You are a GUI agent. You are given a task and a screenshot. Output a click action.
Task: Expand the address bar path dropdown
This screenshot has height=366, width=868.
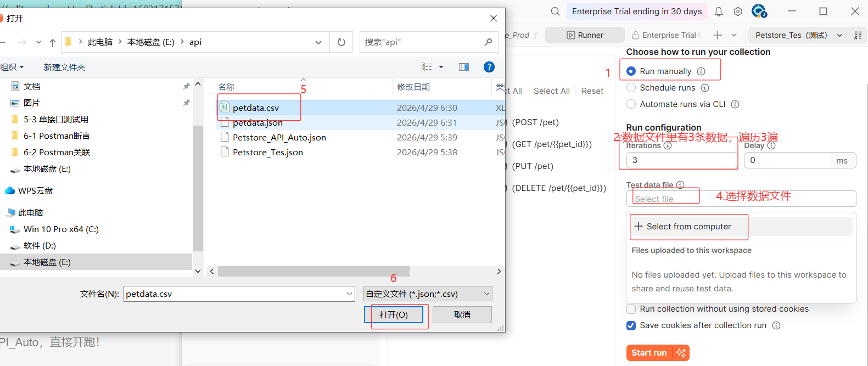[x=318, y=42]
